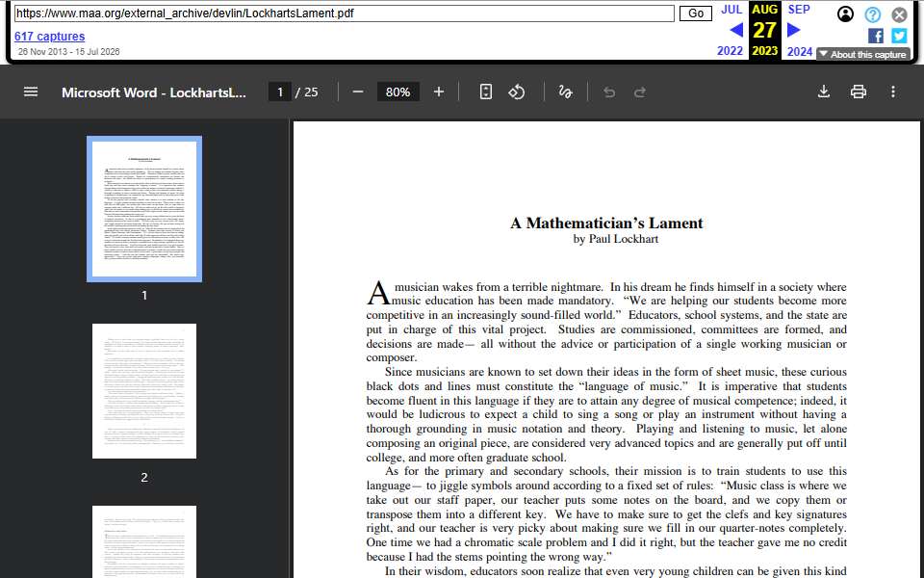
Task: Select page 1 thumbnail
Action: tap(144, 209)
